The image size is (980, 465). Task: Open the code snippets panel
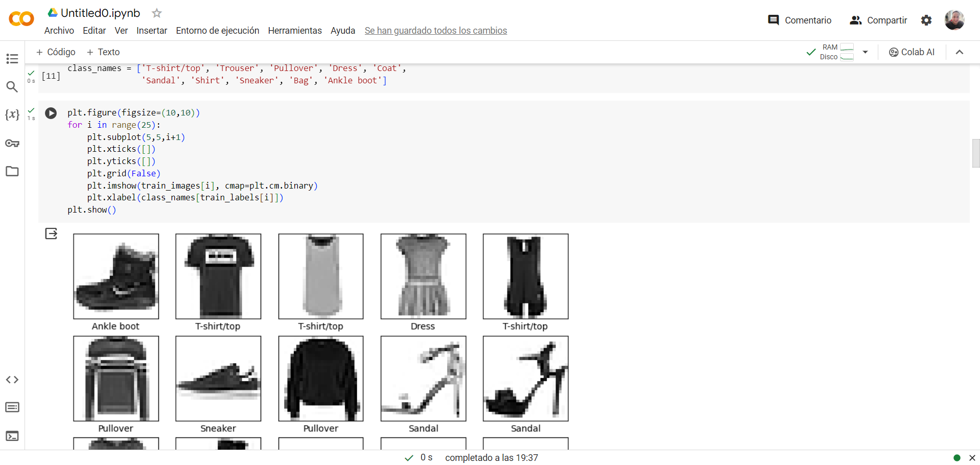12,380
